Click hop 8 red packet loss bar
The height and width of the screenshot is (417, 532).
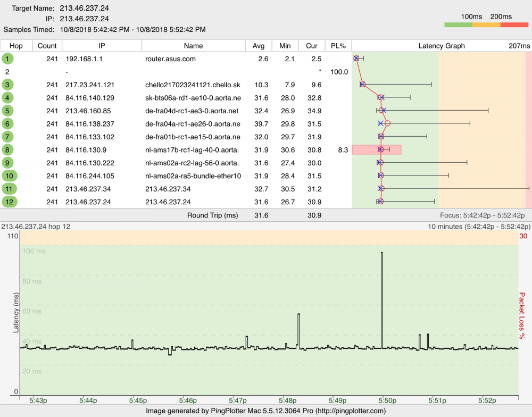tap(376, 149)
